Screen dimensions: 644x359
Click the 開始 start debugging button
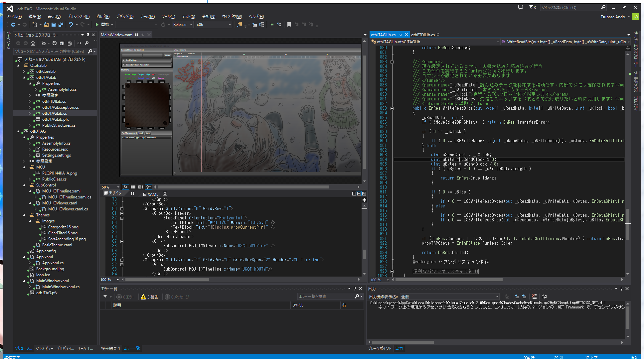pos(102,25)
